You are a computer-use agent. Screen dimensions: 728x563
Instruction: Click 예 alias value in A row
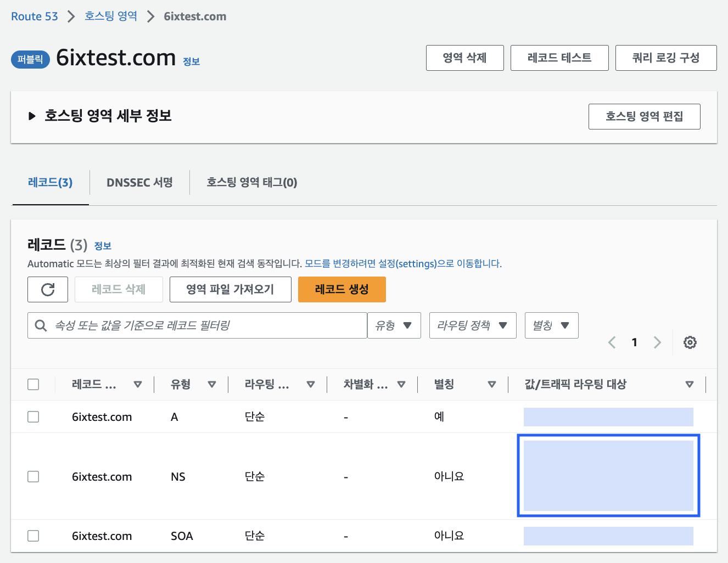tap(439, 416)
